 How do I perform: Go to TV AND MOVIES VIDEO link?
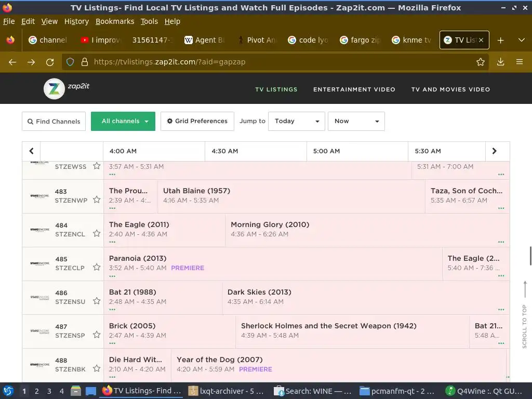pyautogui.click(x=450, y=89)
